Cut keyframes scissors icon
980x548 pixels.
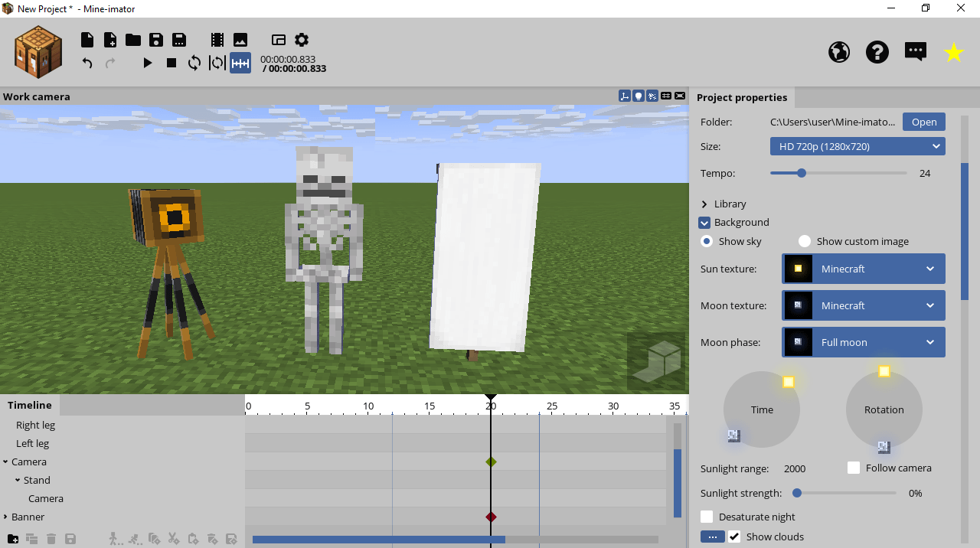point(174,539)
